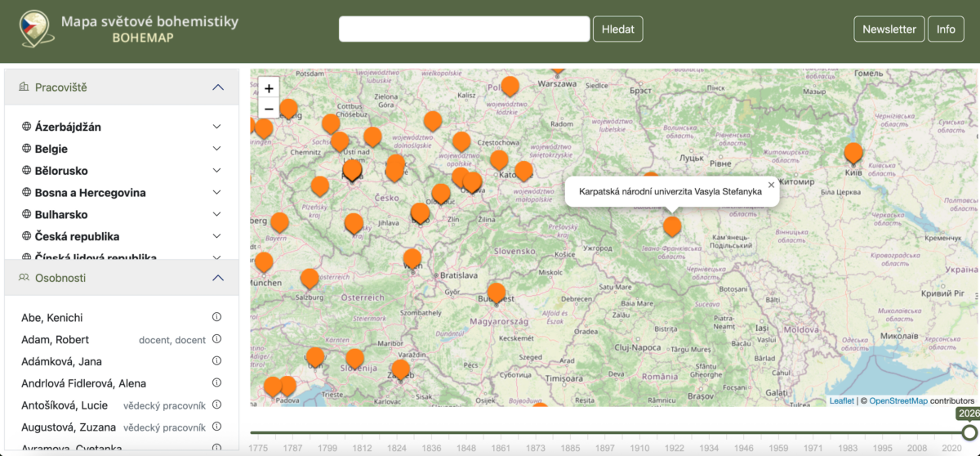980x456 pixels.
Task: Expand the Bulharsko country entry
Action: coord(216,214)
